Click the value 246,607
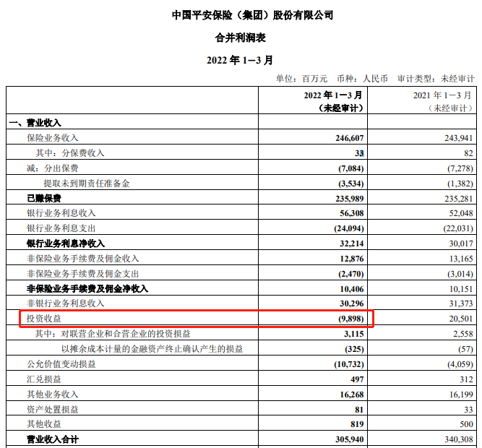The image size is (482, 448). pos(350,138)
